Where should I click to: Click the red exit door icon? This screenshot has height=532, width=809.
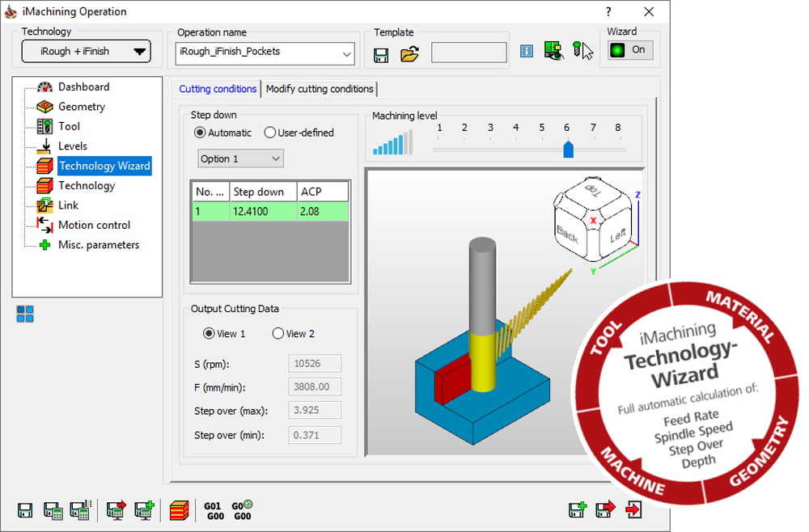click(633, 510)
